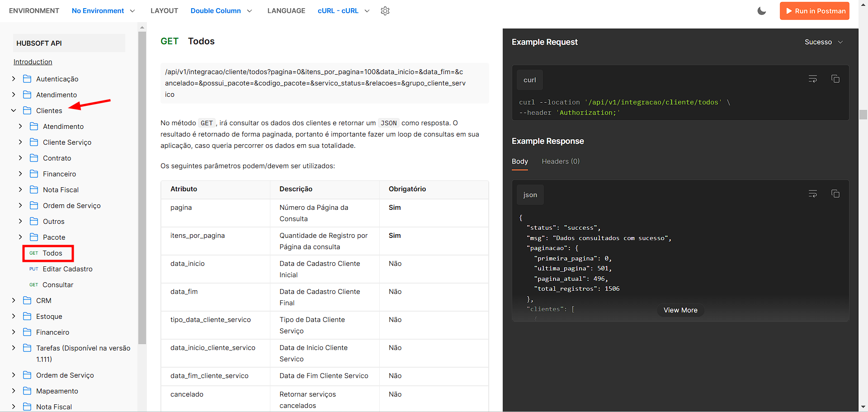868x412 pixels.
Task: Copy the json response body
Action: (835, 194)
